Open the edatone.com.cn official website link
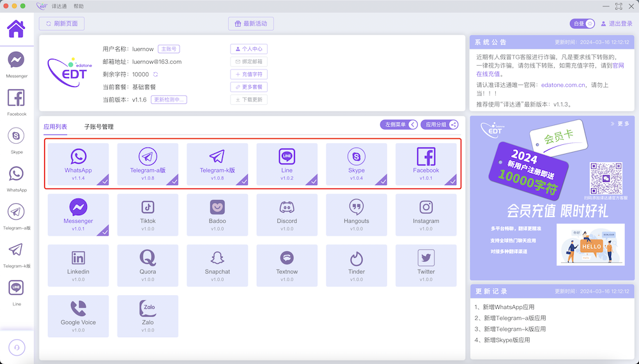639x364 pixels. click(563, 85)
